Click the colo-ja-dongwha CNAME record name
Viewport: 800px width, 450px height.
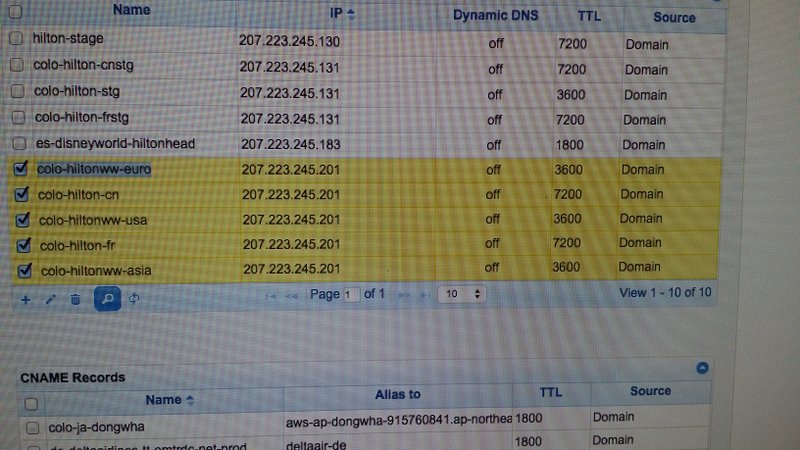coord(90,423)
